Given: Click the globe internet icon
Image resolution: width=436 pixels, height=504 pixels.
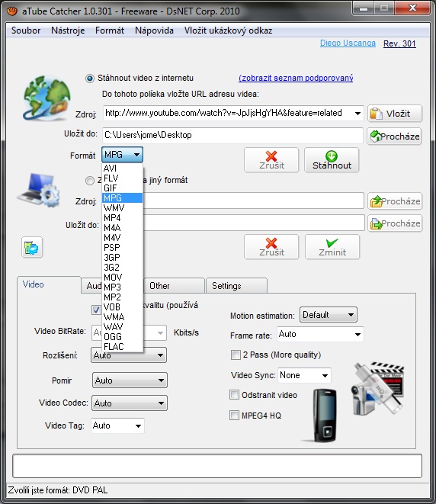Looking at the screenshot, I should pos(47,98).
